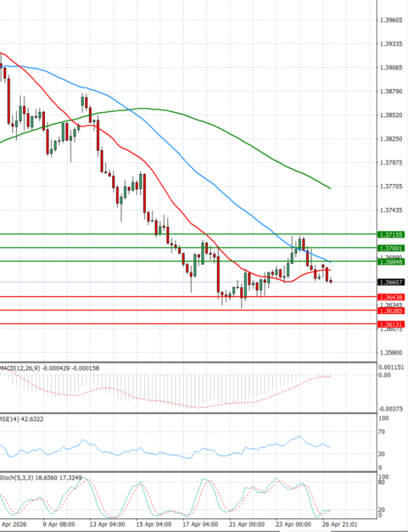
Task: Click the 1.39605 price at top of scale
Action: point(390,20)
